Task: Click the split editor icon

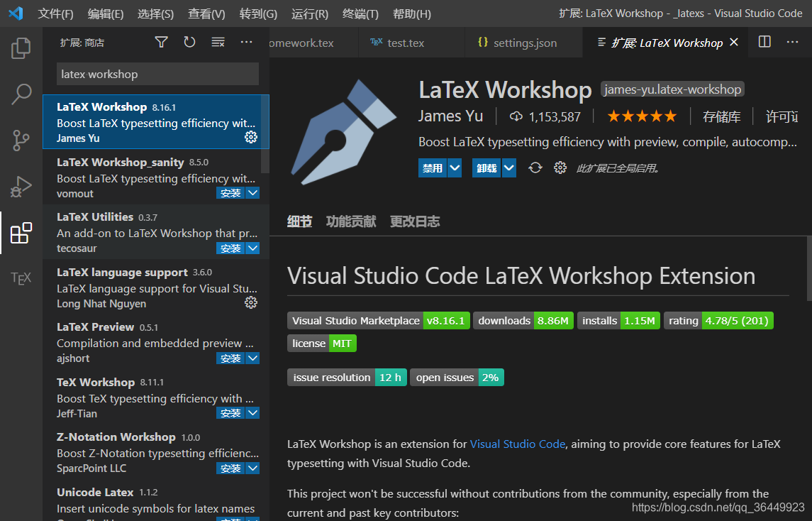Action: (764, 42)
